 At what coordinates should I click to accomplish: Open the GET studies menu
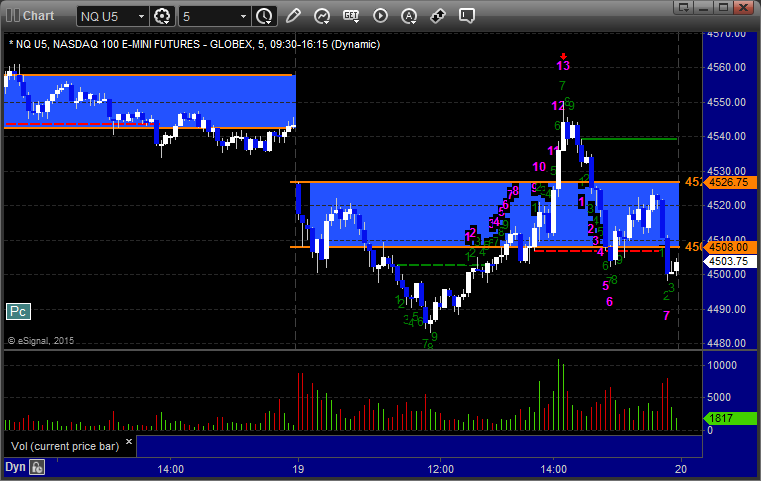point(351,16)
